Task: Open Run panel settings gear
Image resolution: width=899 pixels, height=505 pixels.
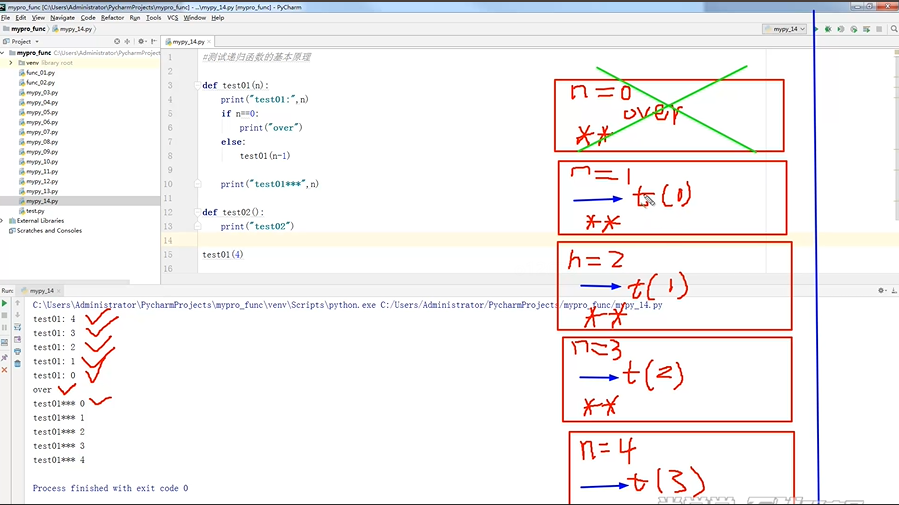Action: click(x=882, y=291)
